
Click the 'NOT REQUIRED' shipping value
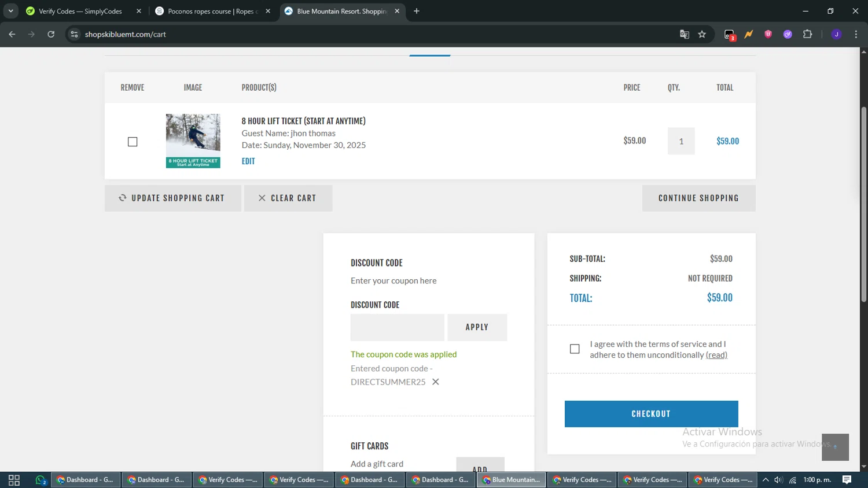tap(710, 279)
